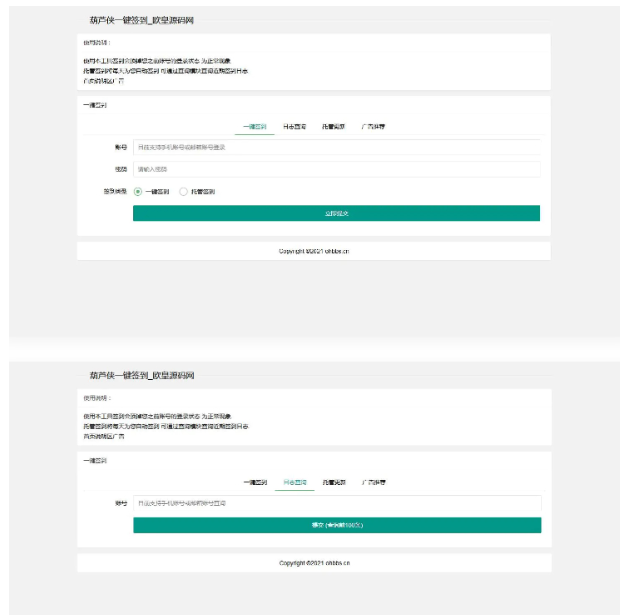Image resolution: width=632 pixels, height=615 pixels.
Task: Focus the 密码 password input field
Action: (x=336, y=169)
